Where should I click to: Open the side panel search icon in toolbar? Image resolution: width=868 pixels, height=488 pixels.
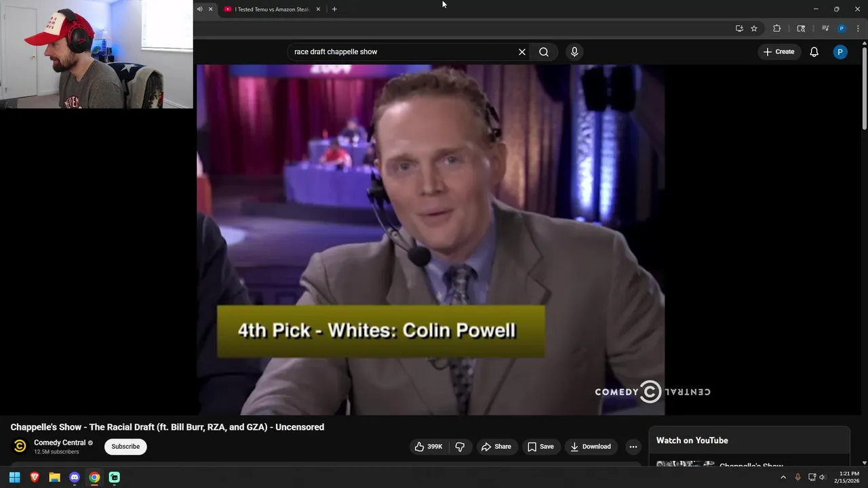801,28
